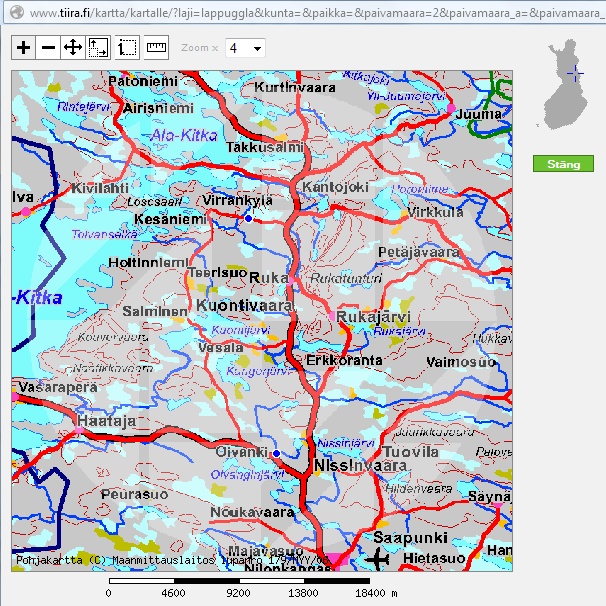Click the Kuontivaara label on the map
Image resolution: width=606 pixels, height=606 pixels.
click(245, 305)
